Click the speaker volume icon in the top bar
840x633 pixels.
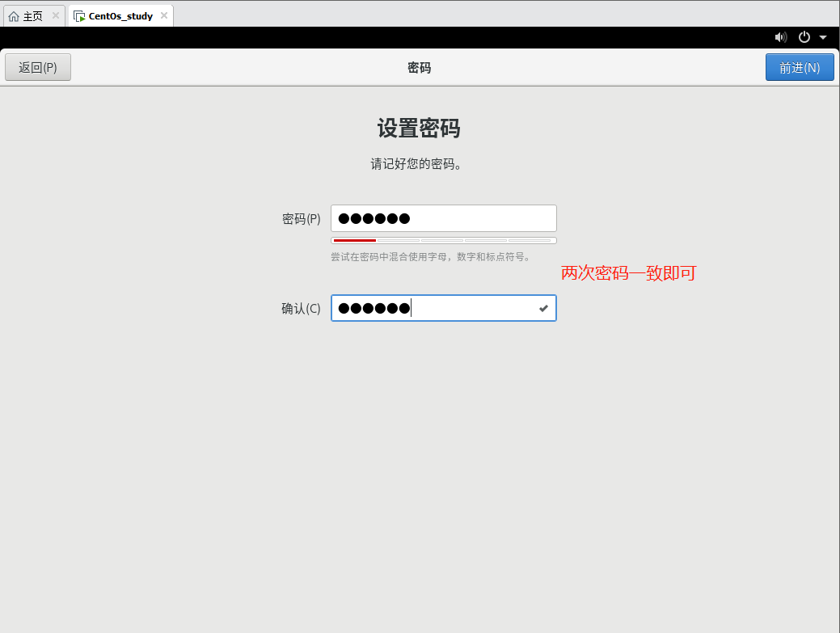[x=780, y=36]
